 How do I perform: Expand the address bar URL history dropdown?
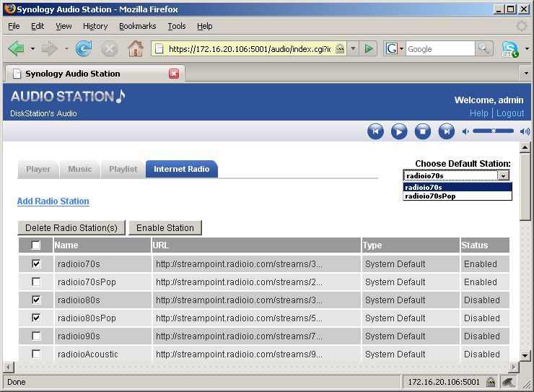353,48
